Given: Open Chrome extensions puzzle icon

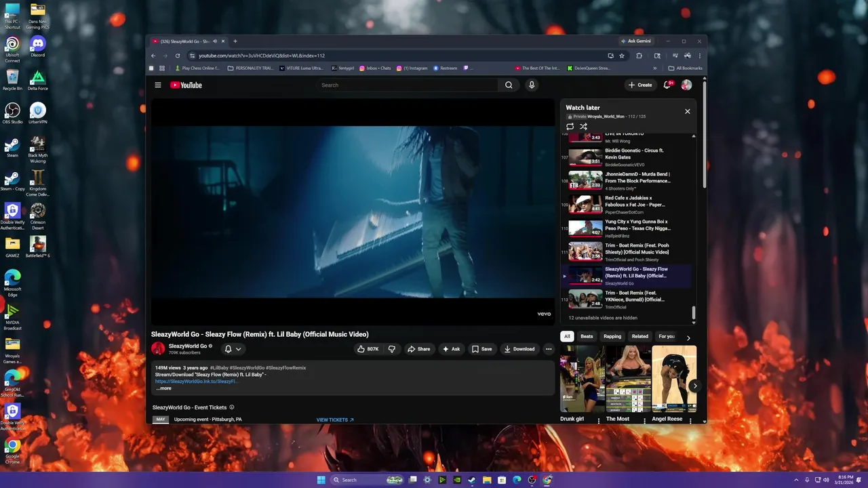Looking at the screenshot, I should [x=639, y=56].
